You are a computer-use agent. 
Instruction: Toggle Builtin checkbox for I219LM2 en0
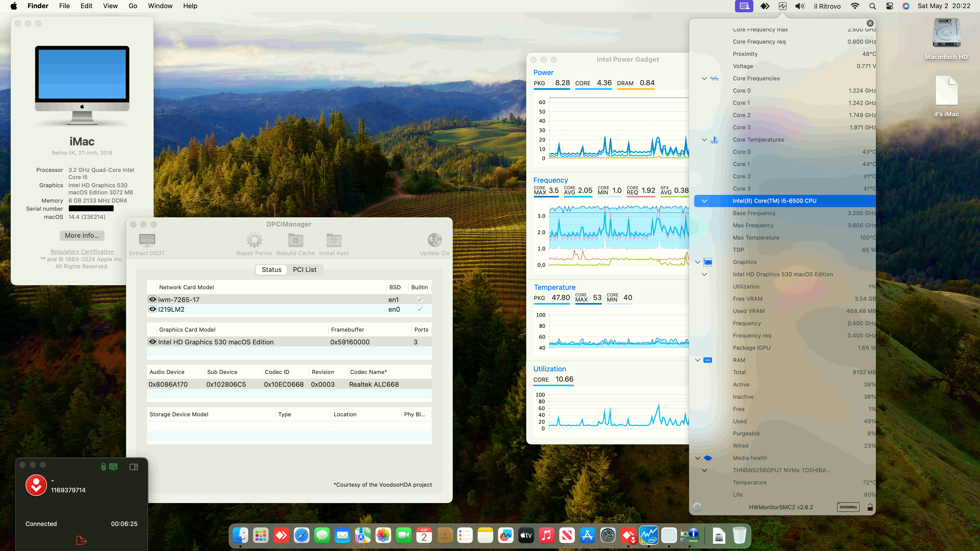click(420, 309)
